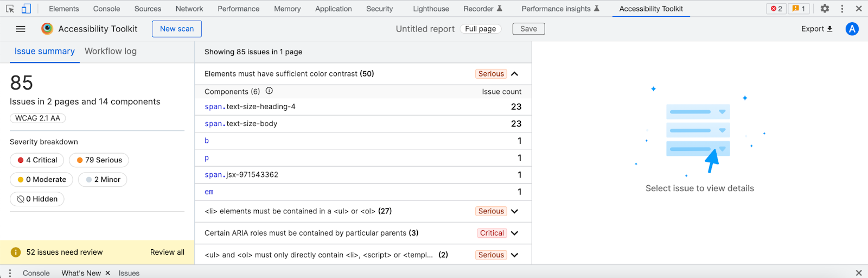The height and width of the screenshot is (278, 868).
Task: Open the Export menu
Action: pyautogui.click(x=816, y=29)
